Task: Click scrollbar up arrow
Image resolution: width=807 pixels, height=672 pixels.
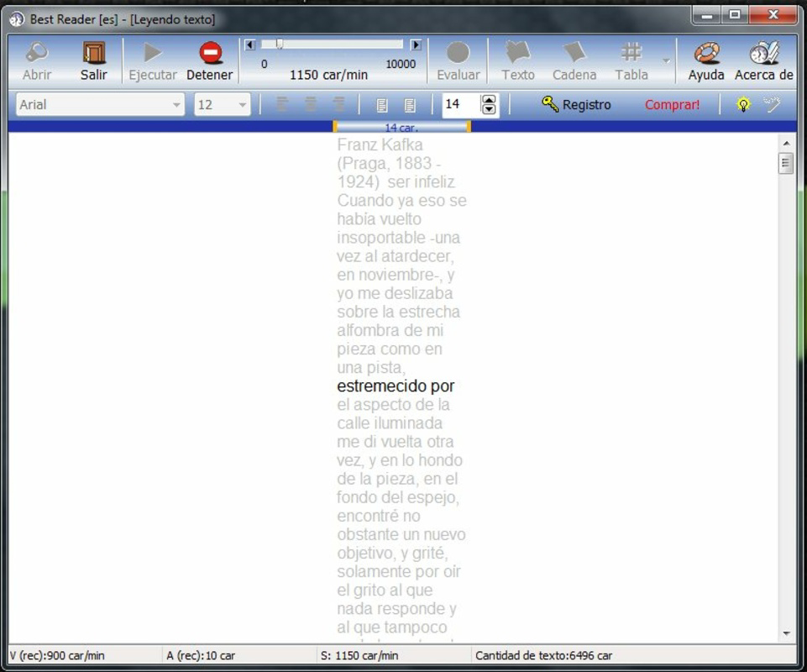Action: tap(786, 143)
